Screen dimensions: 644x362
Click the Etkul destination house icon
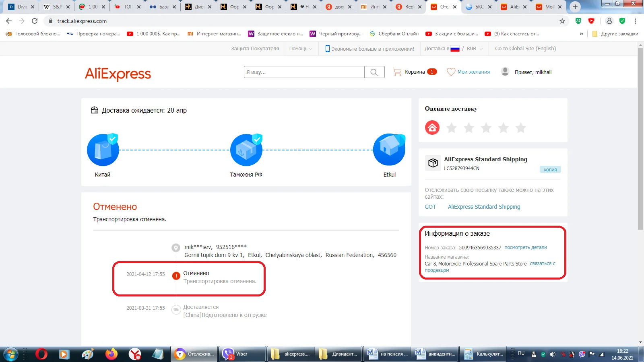(x=389, y=150)
